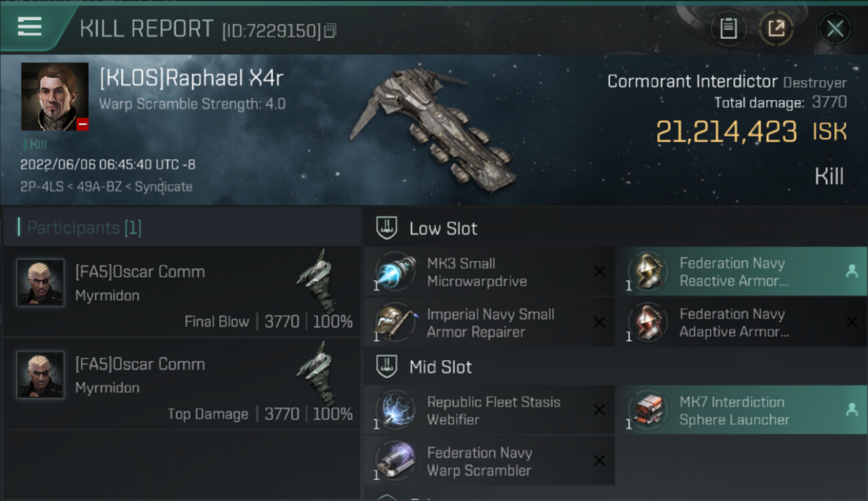Copy the kill report ID

[x=331, y=31]
